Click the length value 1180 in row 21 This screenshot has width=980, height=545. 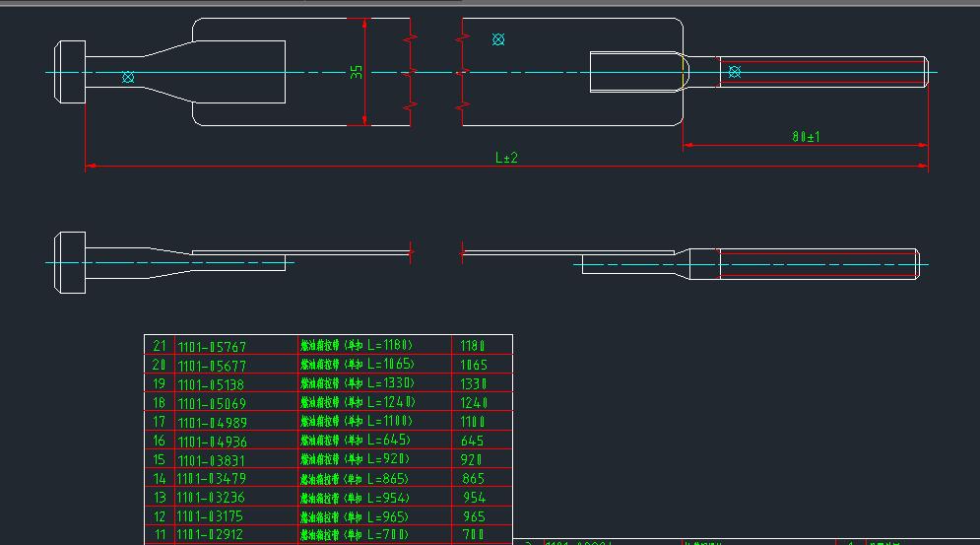point(474,346)
